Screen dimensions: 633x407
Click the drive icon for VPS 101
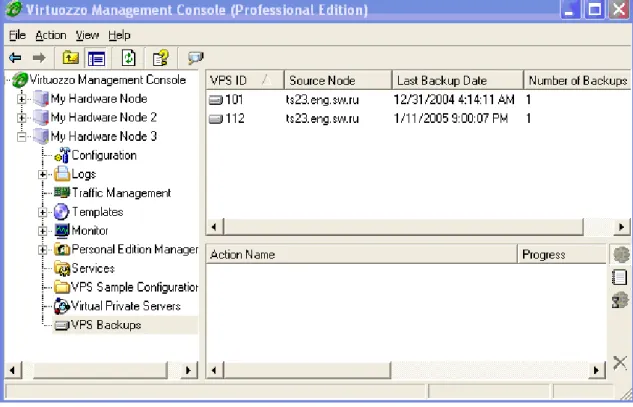coord(216,100)
